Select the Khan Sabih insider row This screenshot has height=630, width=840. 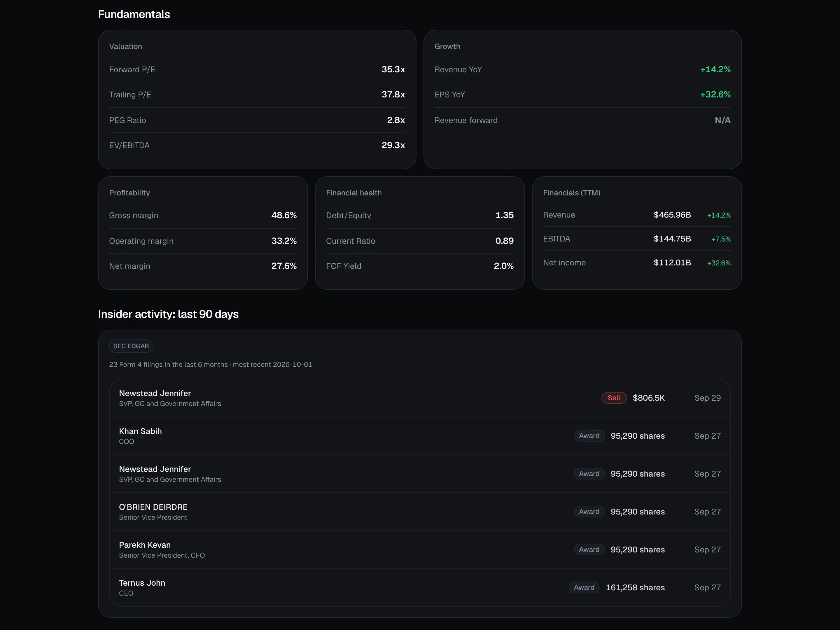point(420,436)
